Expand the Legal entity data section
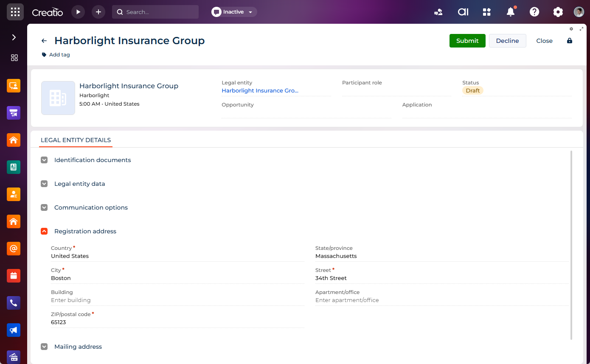Image resolution: width=590 pixels, height=364 pixels. tap(44, 184)
